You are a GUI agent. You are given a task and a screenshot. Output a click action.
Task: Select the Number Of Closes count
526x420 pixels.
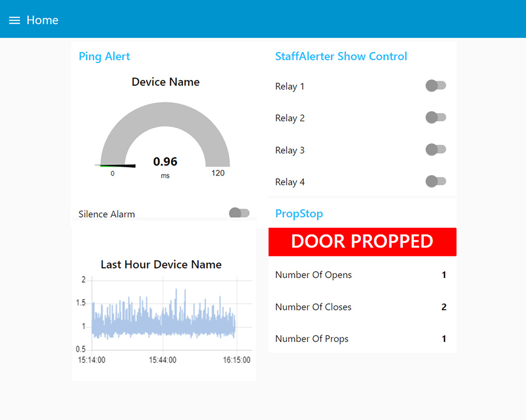tap(443, 307)
